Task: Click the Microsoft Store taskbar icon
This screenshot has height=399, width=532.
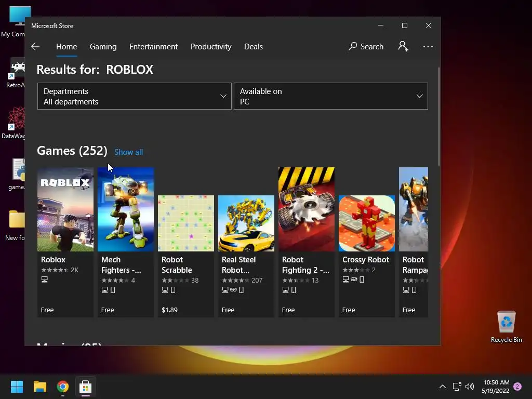Action: [86, 387]
